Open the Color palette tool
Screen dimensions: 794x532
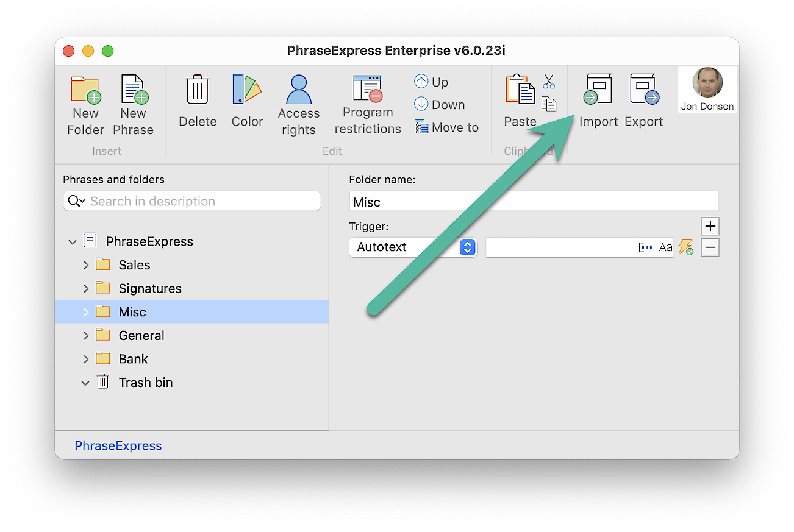point(247,102)
